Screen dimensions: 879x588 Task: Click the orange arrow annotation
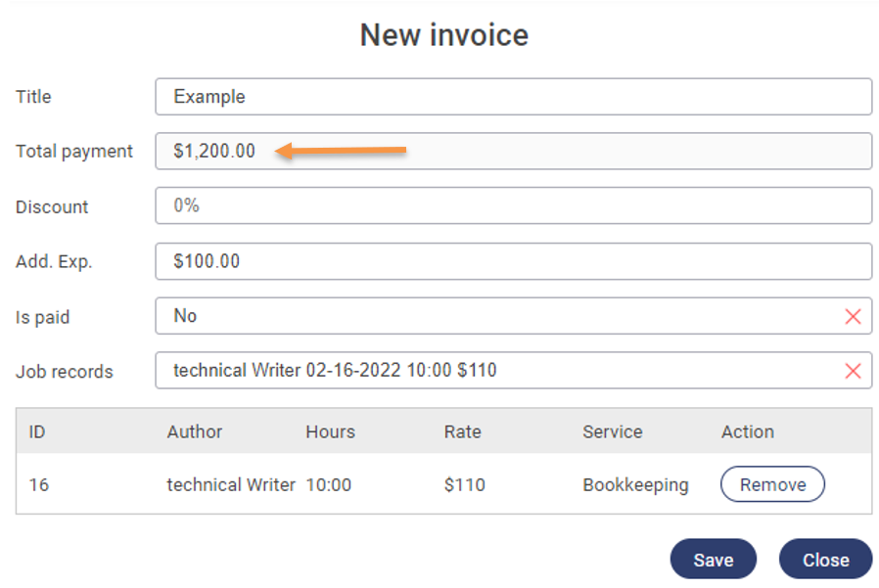(x=341, y=150)
